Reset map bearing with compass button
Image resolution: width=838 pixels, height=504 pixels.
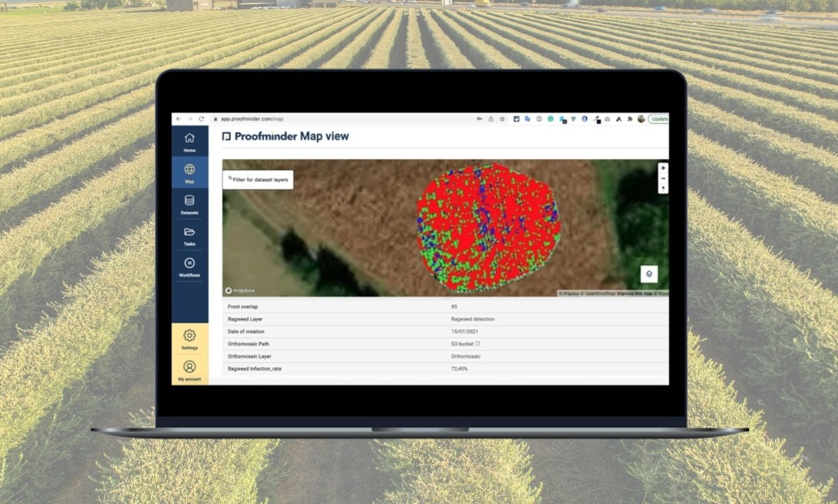[x=663, y=189]
